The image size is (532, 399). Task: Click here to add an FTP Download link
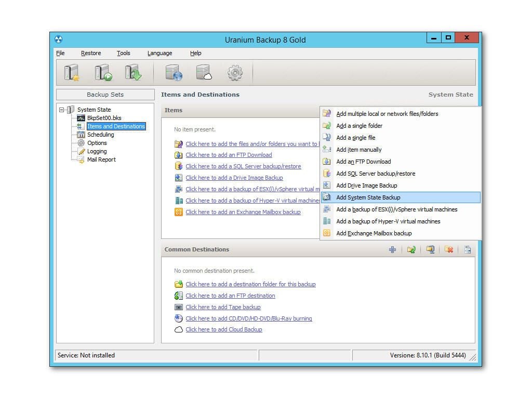[229, 155]
